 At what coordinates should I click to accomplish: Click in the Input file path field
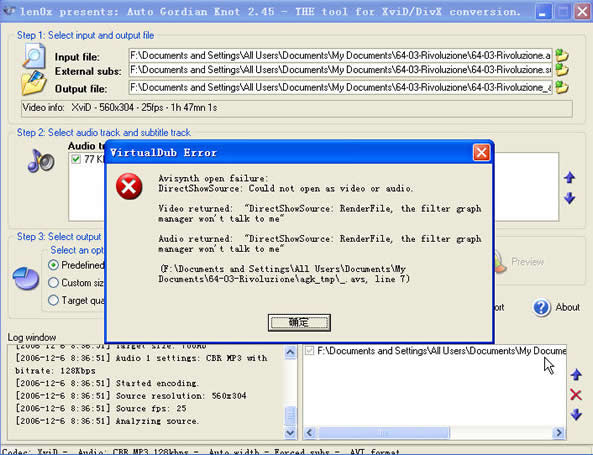pos(340,56)
